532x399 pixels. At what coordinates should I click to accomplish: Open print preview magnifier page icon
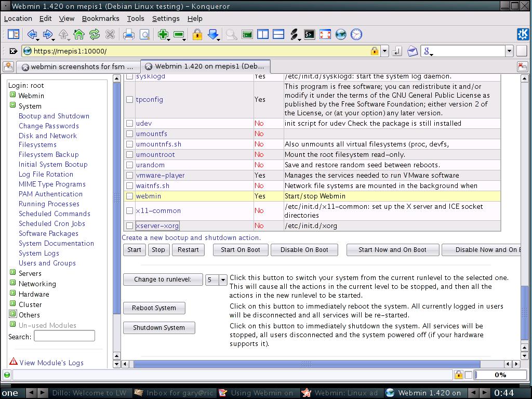[144, 34]
